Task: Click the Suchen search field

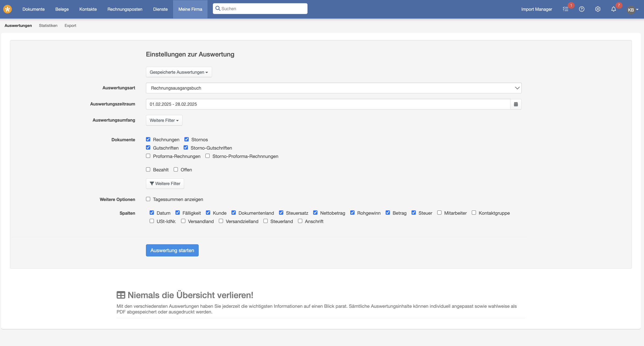Action: (x=260, y=9)
